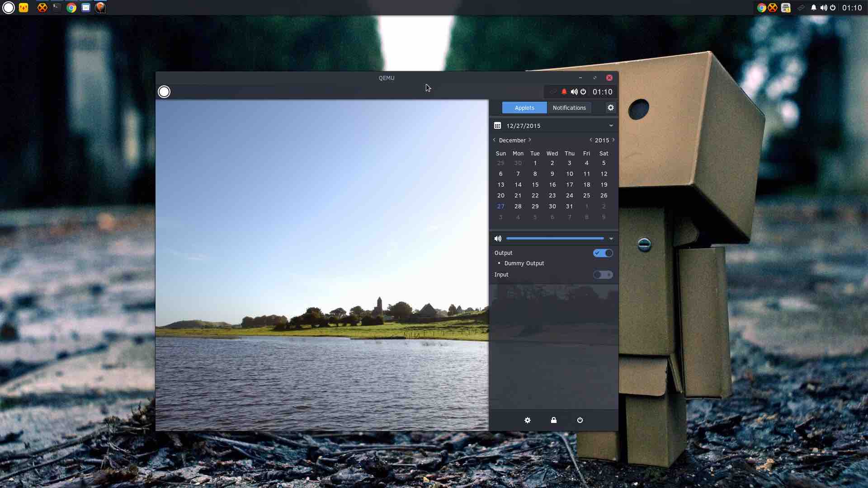Collapse the calendar applet with its arrow
This screenshot has height=488, width=868.
(611, 126)
